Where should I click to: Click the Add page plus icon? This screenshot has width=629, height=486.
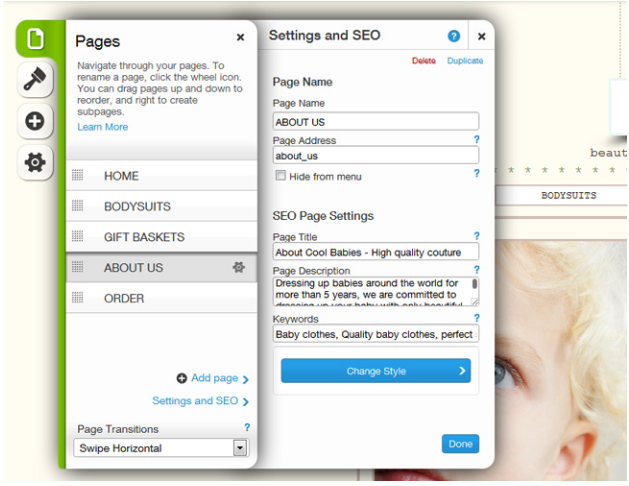coord(182,378)
